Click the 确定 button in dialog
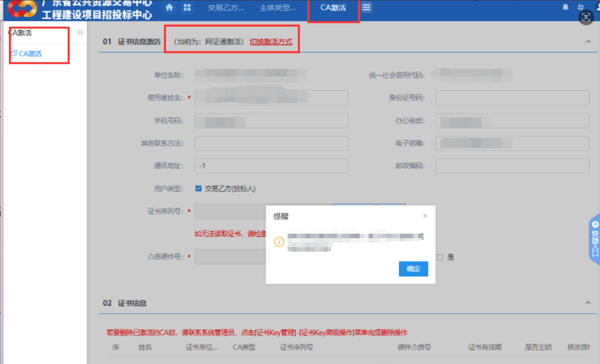600x364 pixels. 413,269
